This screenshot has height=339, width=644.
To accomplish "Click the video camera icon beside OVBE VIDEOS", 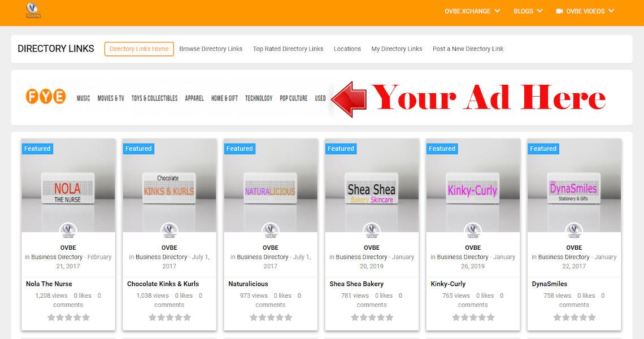I will click(x=559, y=11).
